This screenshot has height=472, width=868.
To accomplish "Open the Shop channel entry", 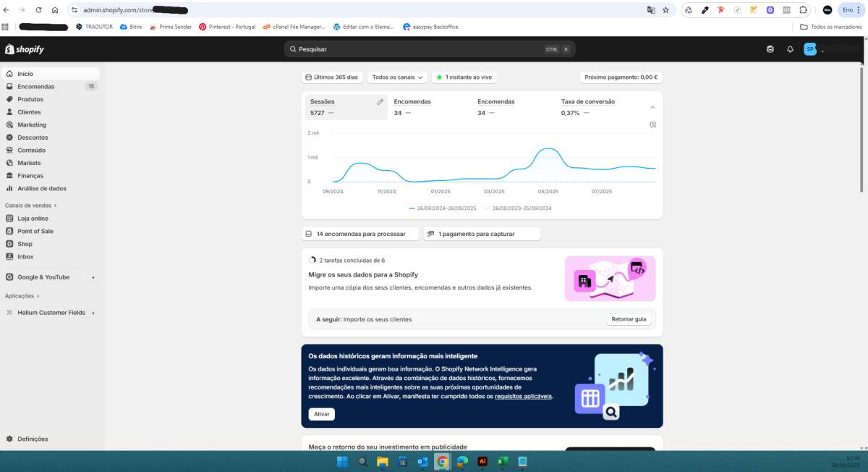I will pos(25,244).
